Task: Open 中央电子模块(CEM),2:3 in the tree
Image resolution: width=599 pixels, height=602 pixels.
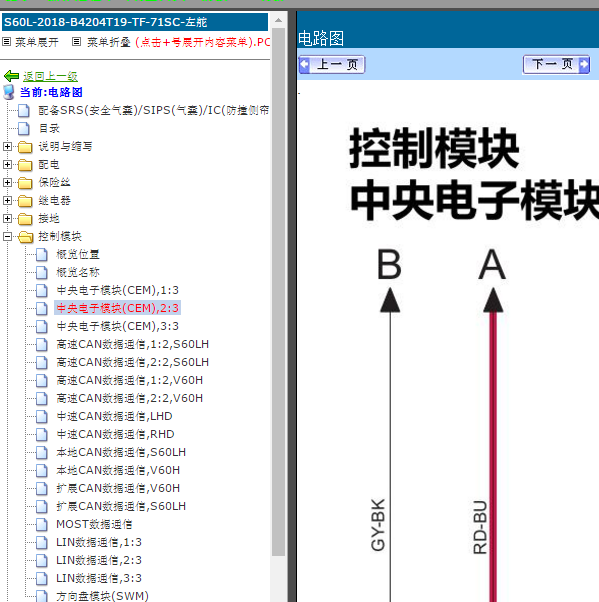Action: tap(117, 308)
